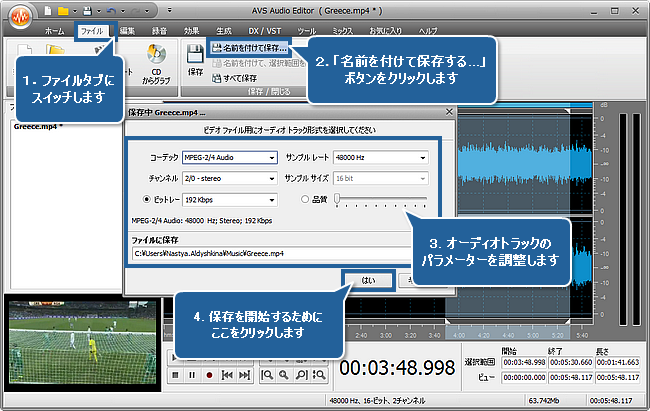Click the blue undo arrow icon
Screen dimensions: 650x411
tap(111, 11)
